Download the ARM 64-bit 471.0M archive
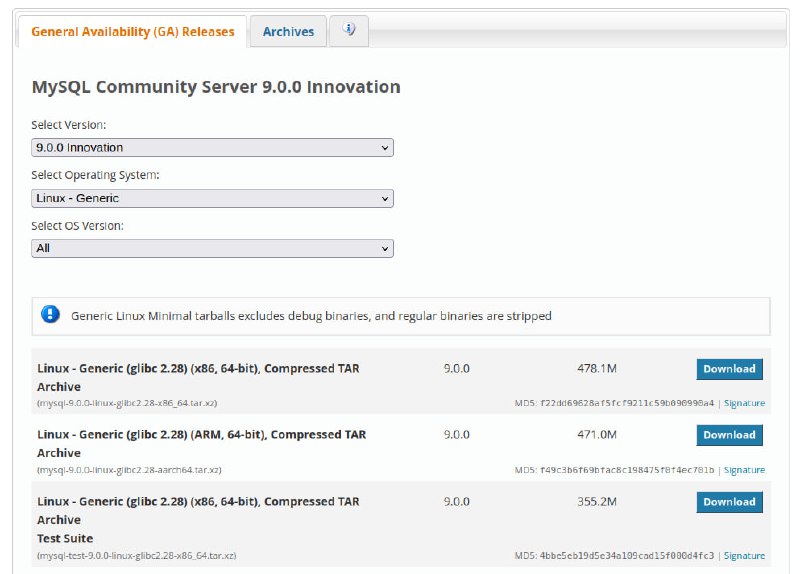 (729, 435)
